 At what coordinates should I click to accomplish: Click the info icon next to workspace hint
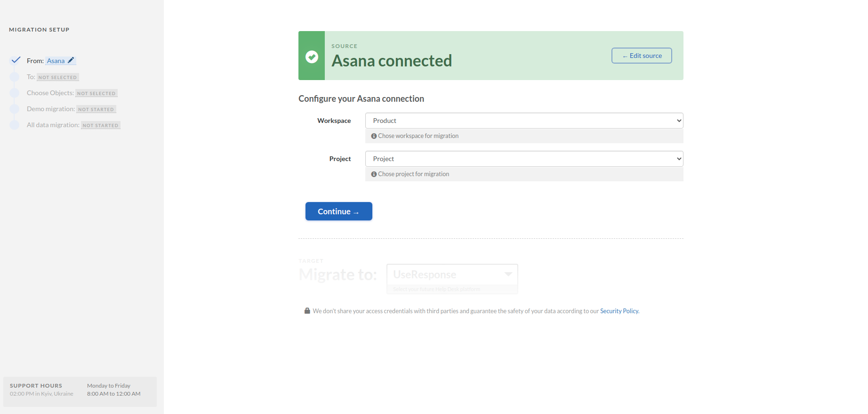(x=374, y=136)
